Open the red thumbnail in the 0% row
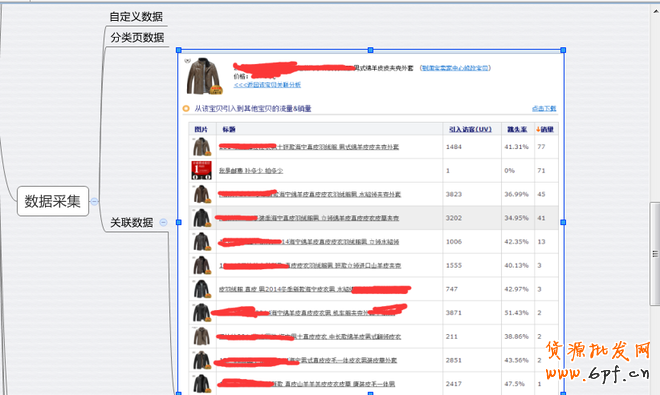The width and height of the screenshot is (660, 395). [x=202, y=171]
